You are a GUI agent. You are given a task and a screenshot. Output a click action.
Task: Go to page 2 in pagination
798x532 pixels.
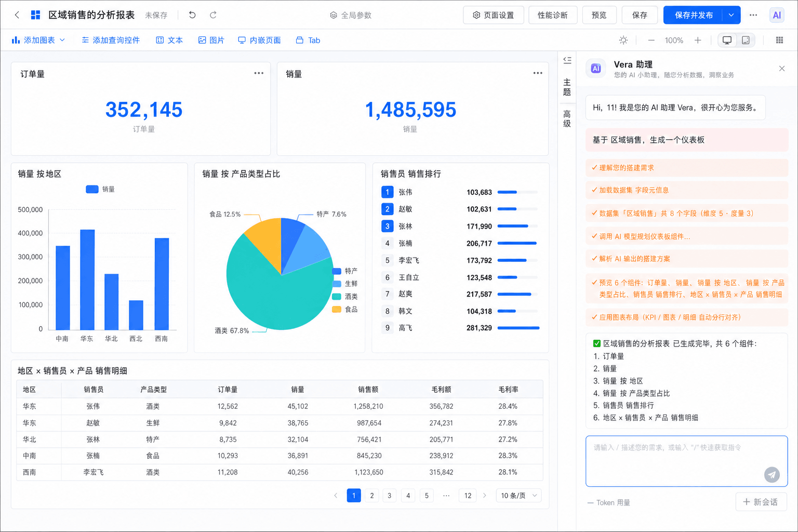372,496
